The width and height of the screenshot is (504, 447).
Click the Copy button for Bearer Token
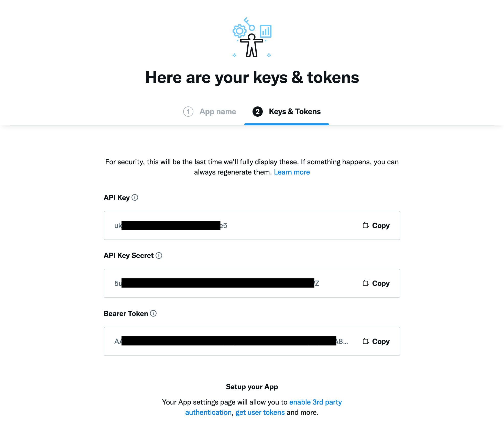point(375,341)
